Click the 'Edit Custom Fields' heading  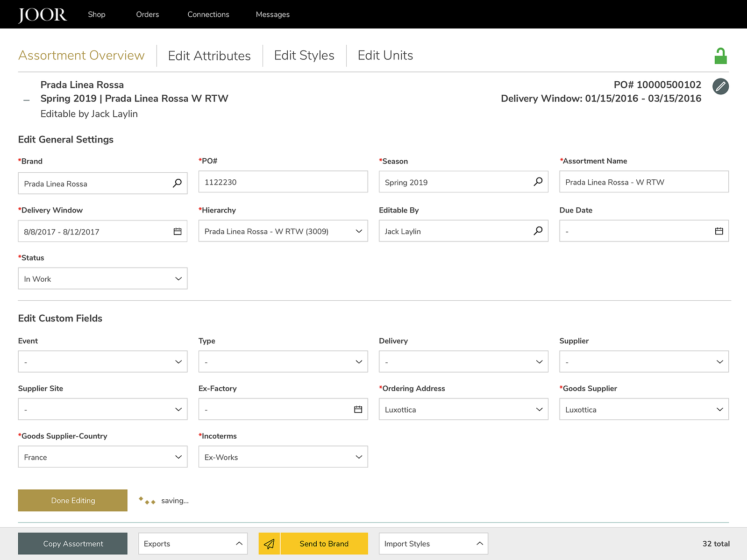(60, 319)
